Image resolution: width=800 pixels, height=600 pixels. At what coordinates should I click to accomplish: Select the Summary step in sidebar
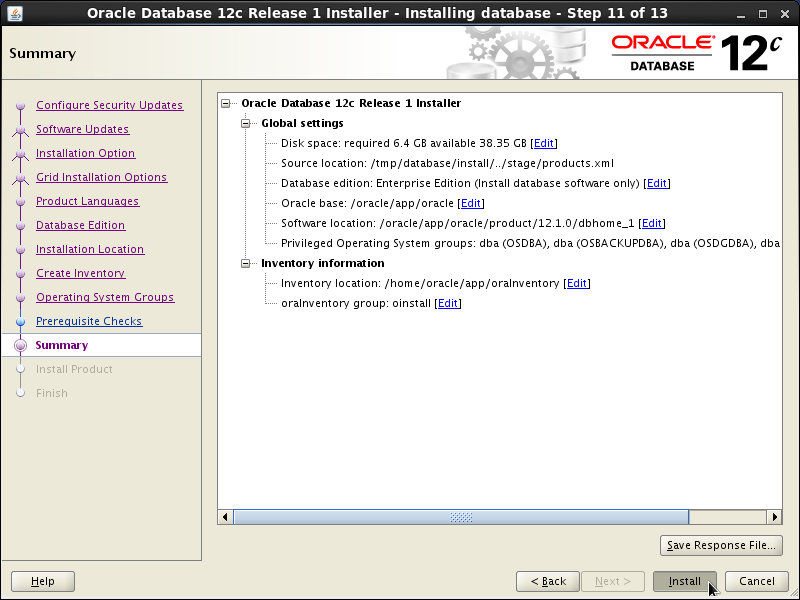[x=62, y=345]
